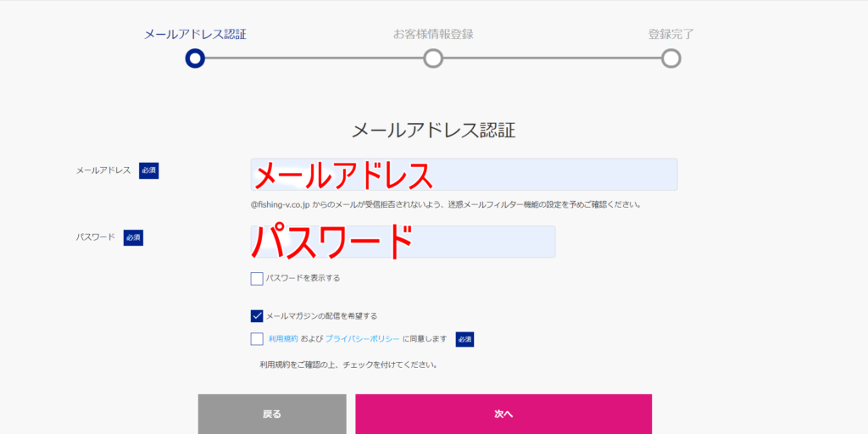The image size is (868, 434).
Task: Open the プライバシーポリシー link
Action: pyautogui.click(x=363, y=339)
